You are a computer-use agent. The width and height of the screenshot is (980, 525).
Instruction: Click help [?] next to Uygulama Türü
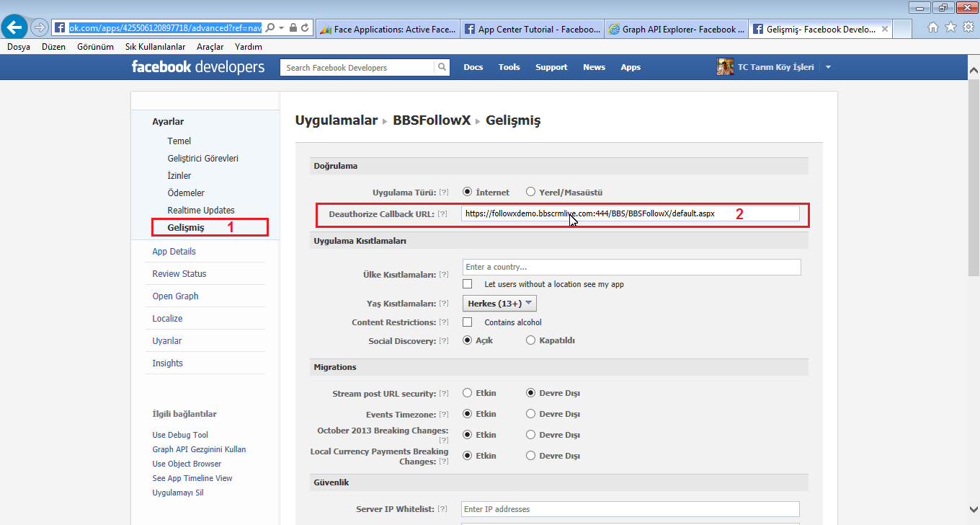coord(444,193)
